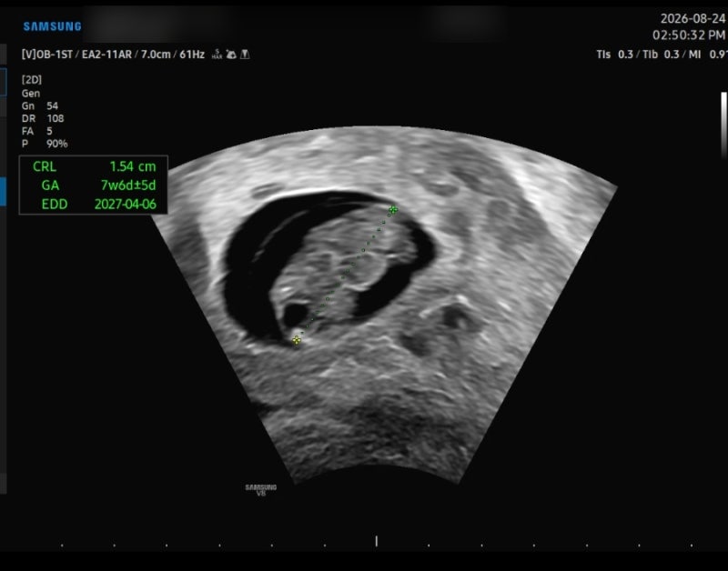
Task: Click the upper CRL caliper marker
Action: click(x=393, y=210)
